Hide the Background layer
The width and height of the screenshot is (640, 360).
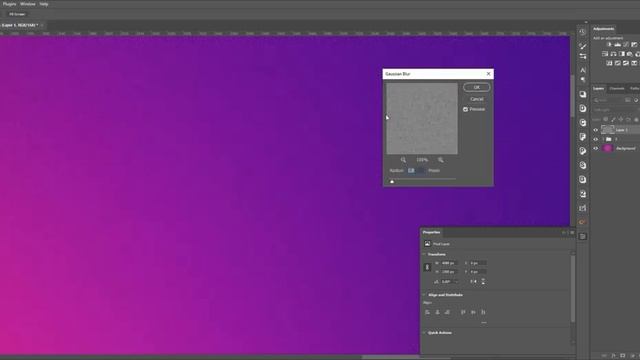pyautogui.click(x=596, y=149)
